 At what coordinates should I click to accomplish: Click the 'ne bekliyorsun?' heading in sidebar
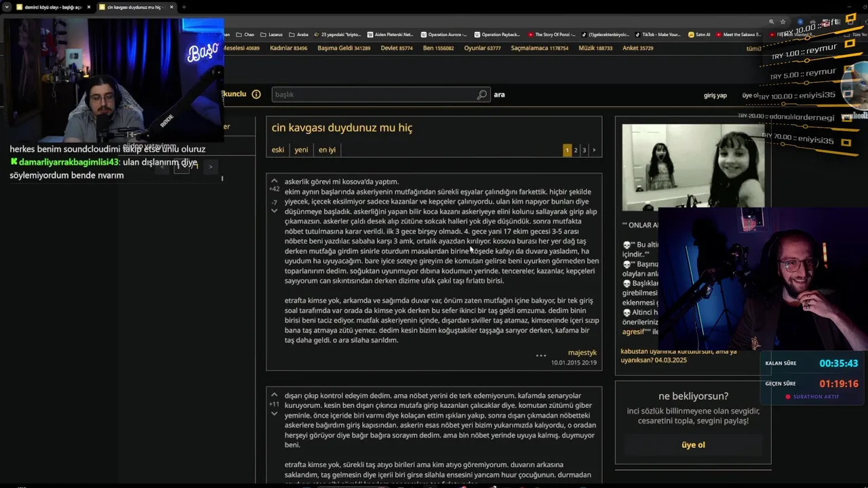pyautogui.click(x=693, y=396)
